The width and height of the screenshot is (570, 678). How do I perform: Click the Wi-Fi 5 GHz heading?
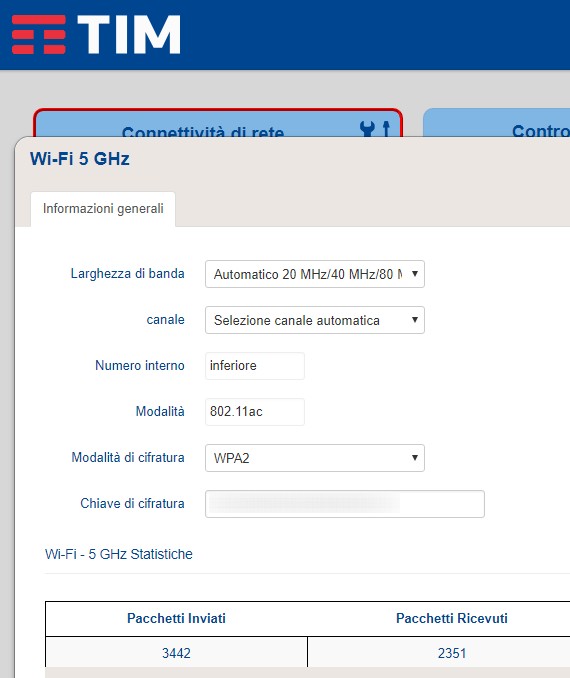click(x=80, y=159)
